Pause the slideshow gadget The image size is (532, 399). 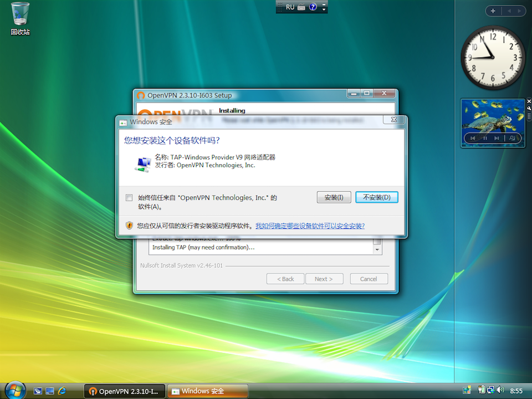[x=485, y=138]
